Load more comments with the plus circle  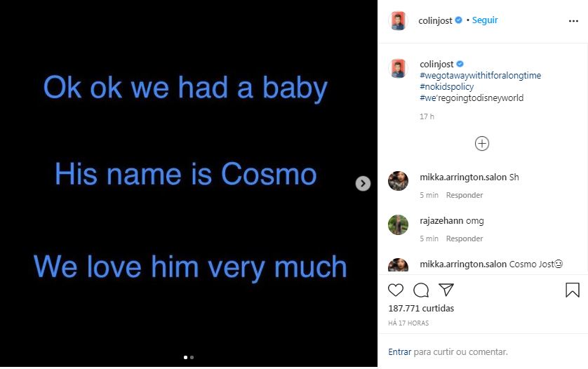[x=482, y=143]
